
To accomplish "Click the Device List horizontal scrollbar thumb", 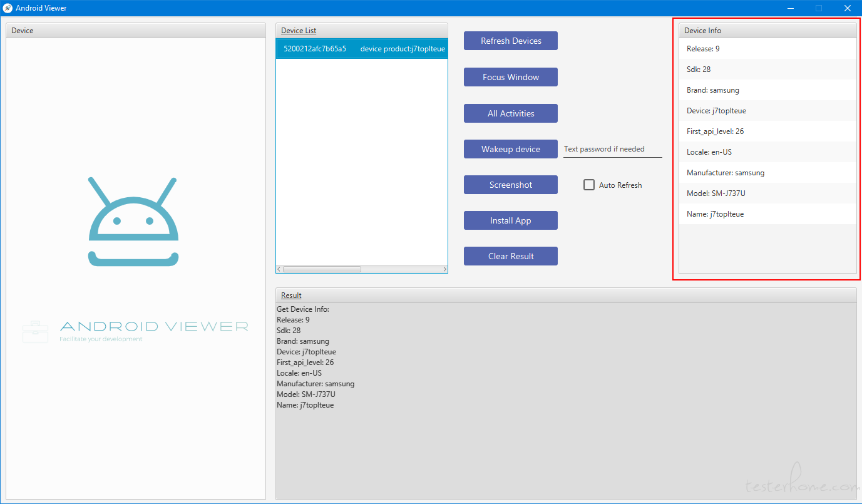I will [322, 269].
